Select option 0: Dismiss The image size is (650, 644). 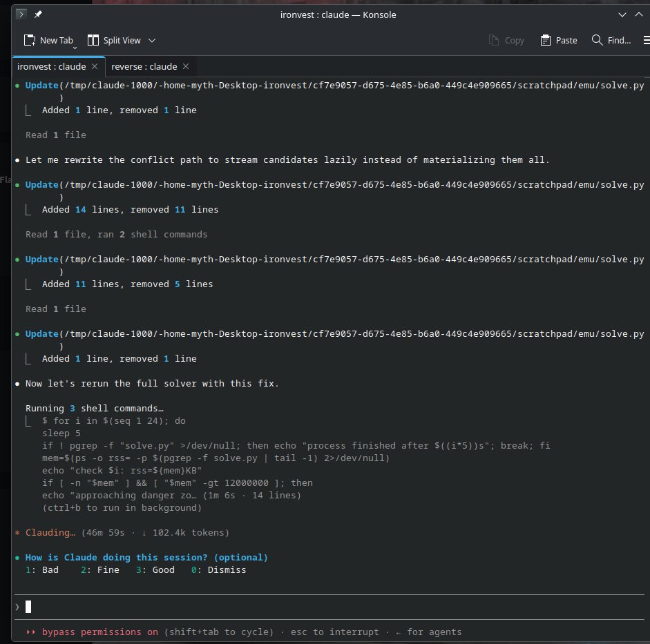(x=218, y=570)
